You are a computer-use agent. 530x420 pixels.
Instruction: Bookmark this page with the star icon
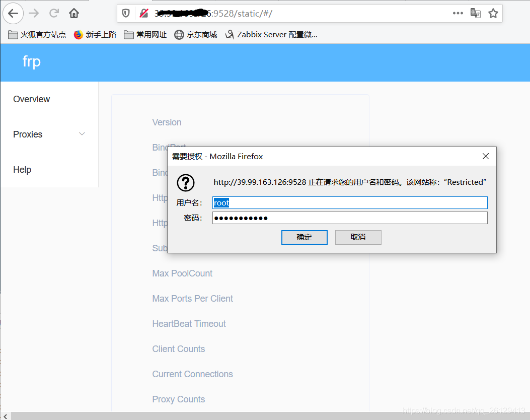tap(493, 14)
